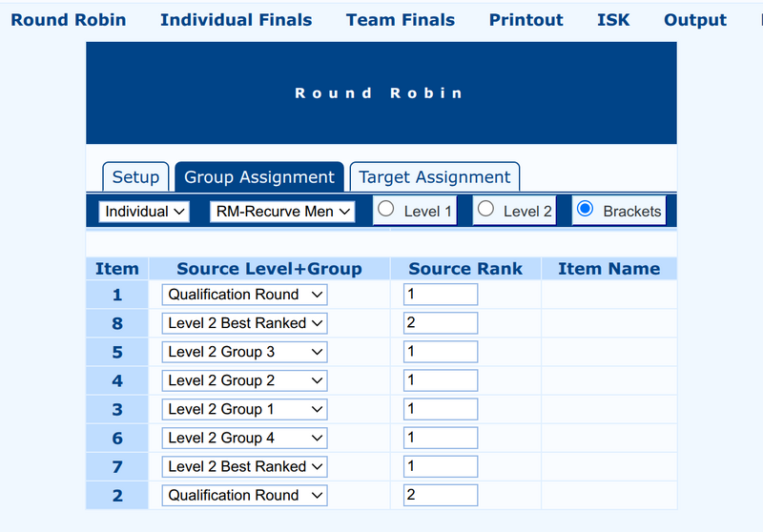The image size is (763, 532).
Task: Click item number 3 cell
Action: pyautogui.click(x=117, y=409)
